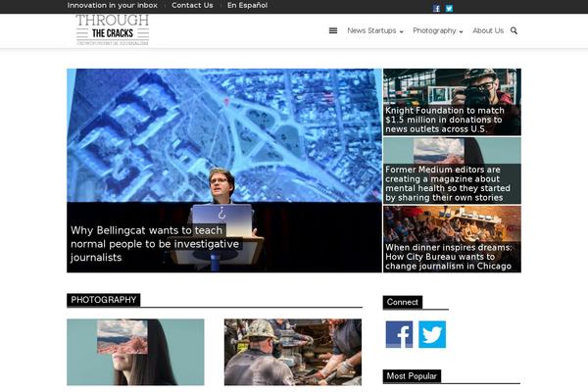The width and height of the screenshot is (588, 392).
Task: Click the Connect section heading
Action: (x=403, y=302)
